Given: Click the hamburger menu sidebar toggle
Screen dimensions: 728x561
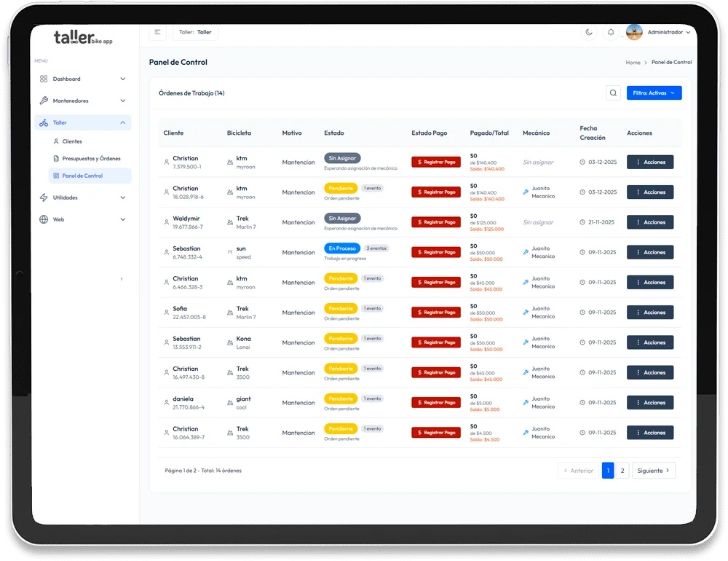Looking at the screenshot, I should pyautogui.click(x=157, y=32).
